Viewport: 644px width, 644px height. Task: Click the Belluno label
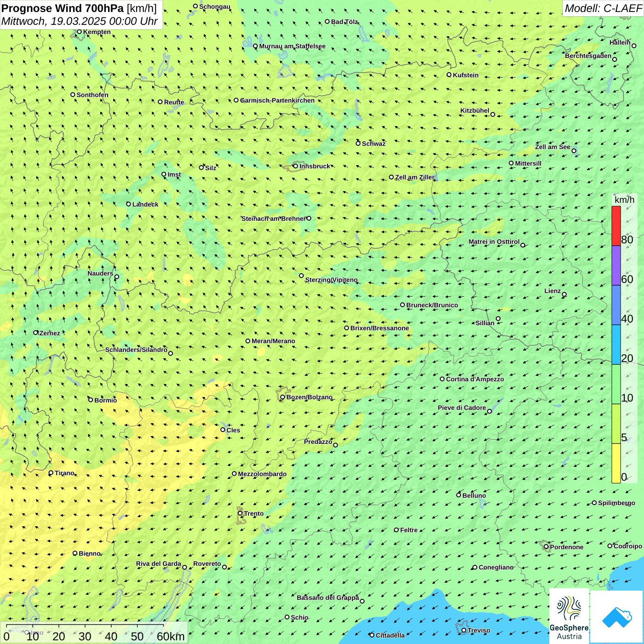(x=474, y=495)
